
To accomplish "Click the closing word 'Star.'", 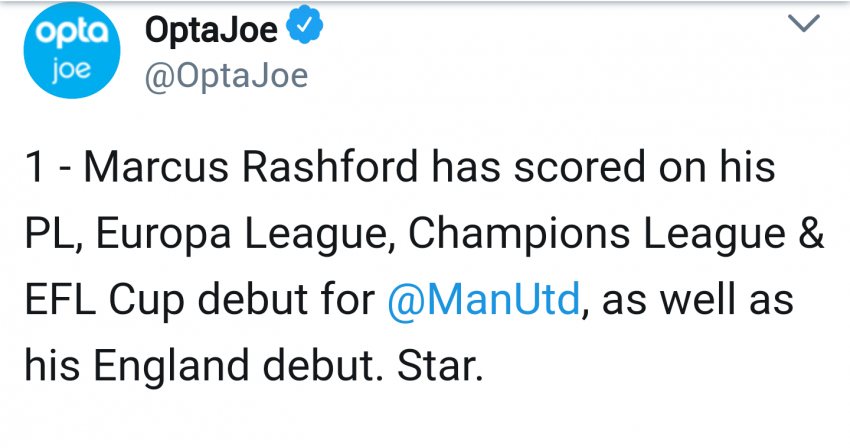I will pos(440,366).
